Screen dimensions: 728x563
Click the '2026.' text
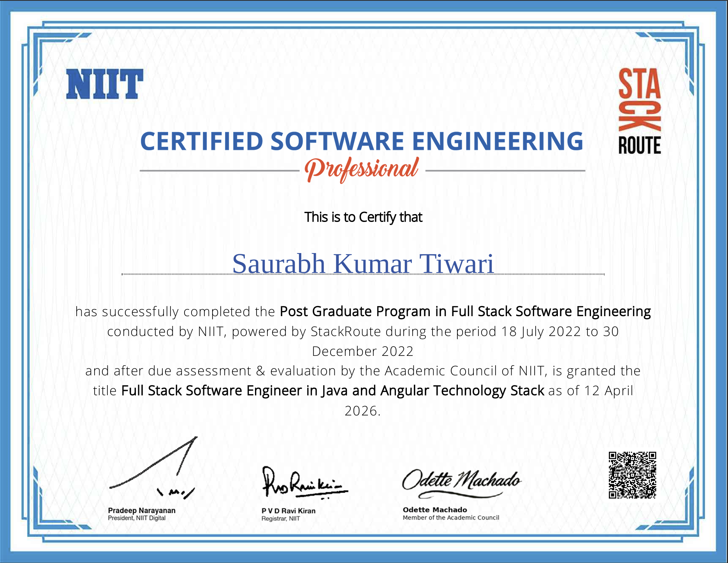(x=363, y=411)
